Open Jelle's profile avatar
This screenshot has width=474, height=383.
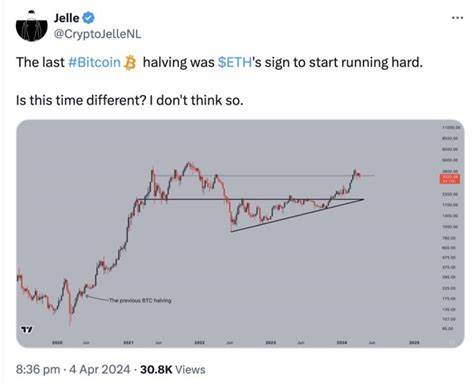[32, 26]
